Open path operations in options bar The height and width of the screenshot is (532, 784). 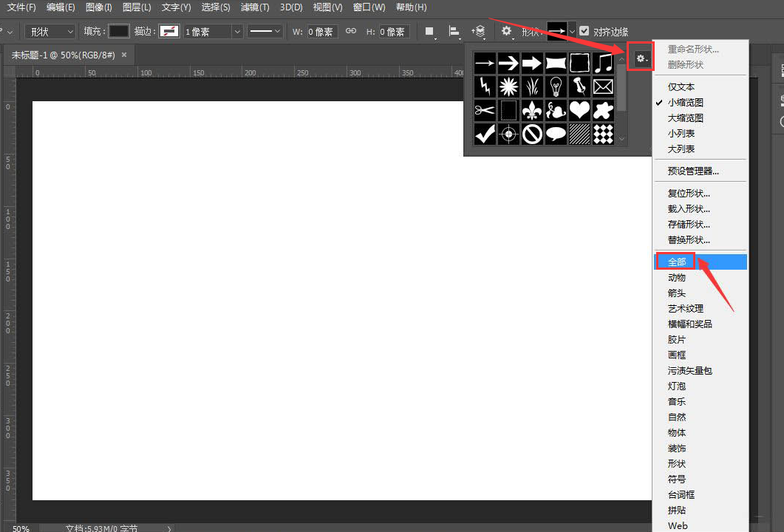tap(429, 32)
